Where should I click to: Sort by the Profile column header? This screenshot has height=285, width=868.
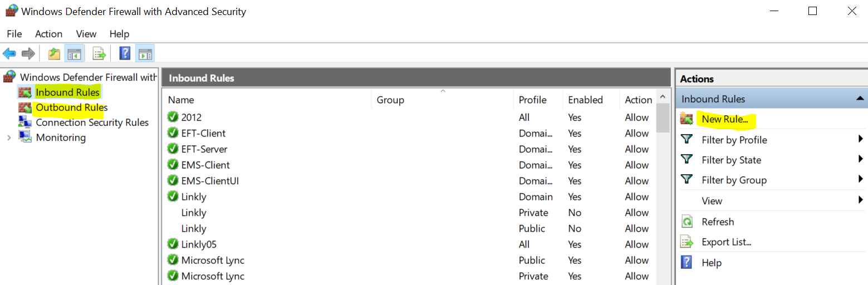pos(538,100)
